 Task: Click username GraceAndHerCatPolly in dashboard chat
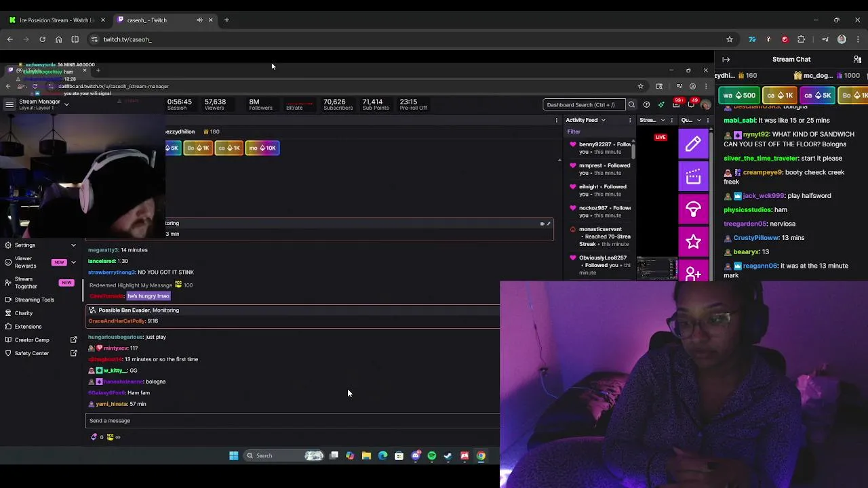(x=117, y=321)
